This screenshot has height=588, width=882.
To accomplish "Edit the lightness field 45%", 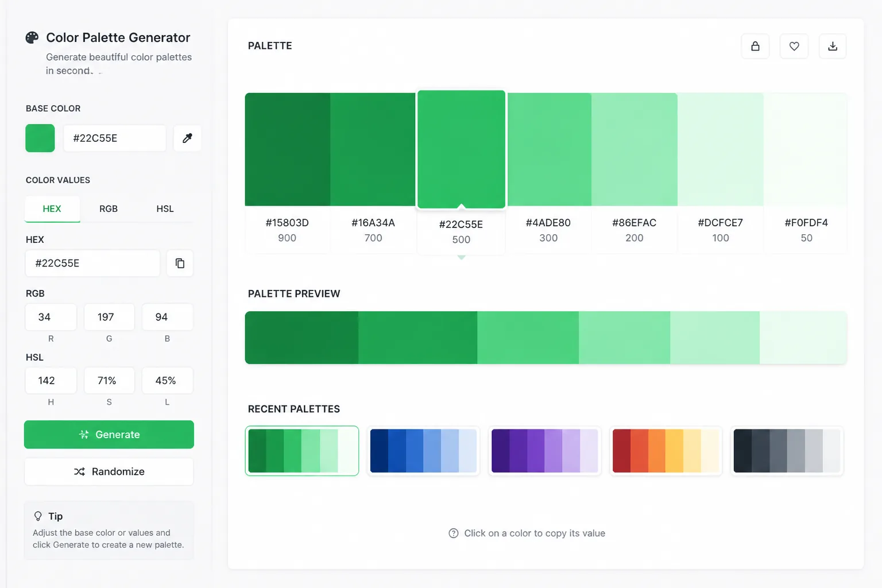I will click(x=167, y=381).
